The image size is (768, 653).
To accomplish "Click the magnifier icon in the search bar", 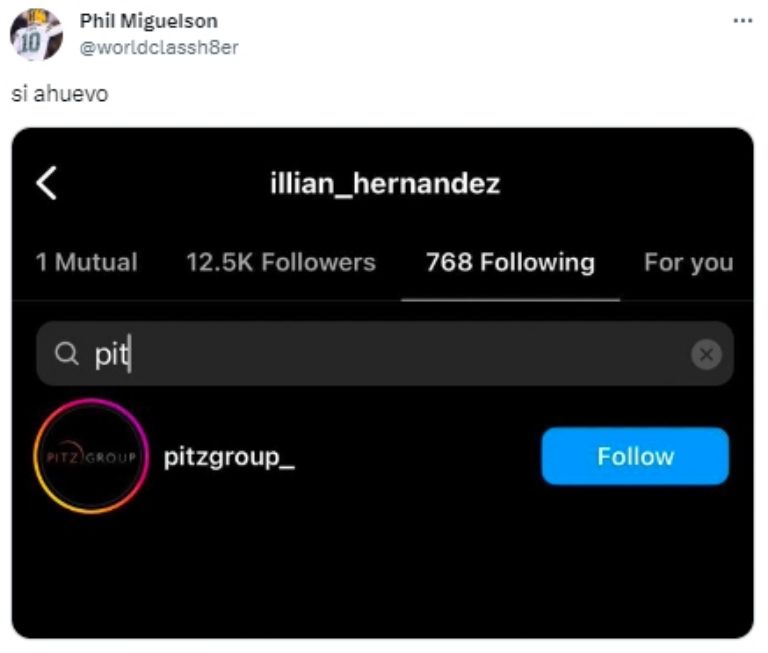I will 66,354.
